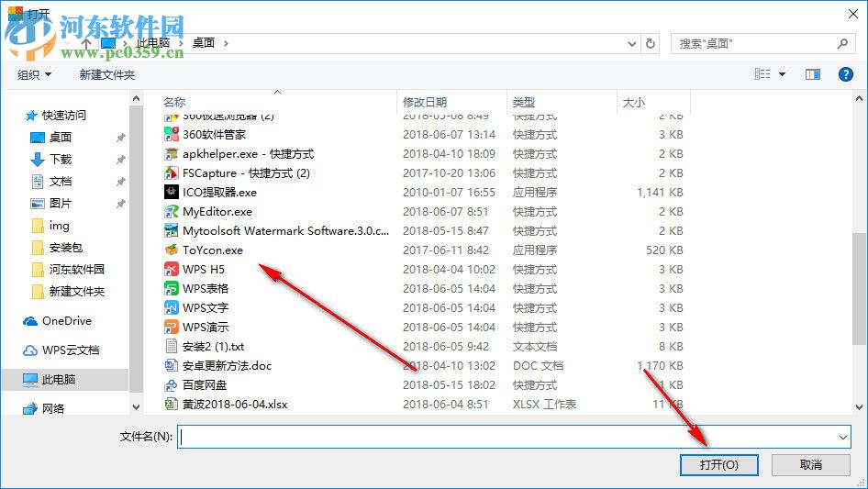Click file list scrollbar up arrow
This screenshot has width=868, height=489.
coord(859,98)
